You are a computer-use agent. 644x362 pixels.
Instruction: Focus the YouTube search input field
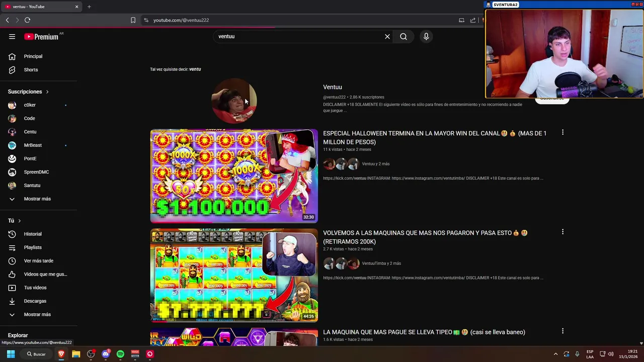click(x=299, y=36)
